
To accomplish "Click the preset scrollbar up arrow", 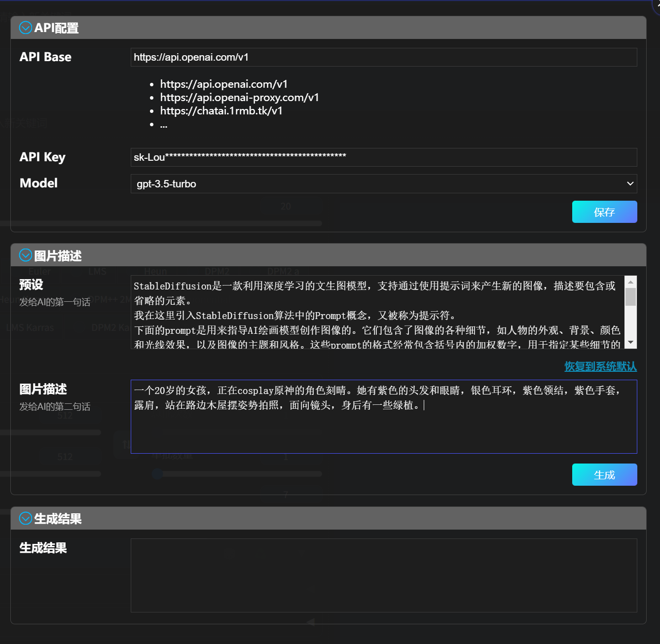I will coord(630,282).
